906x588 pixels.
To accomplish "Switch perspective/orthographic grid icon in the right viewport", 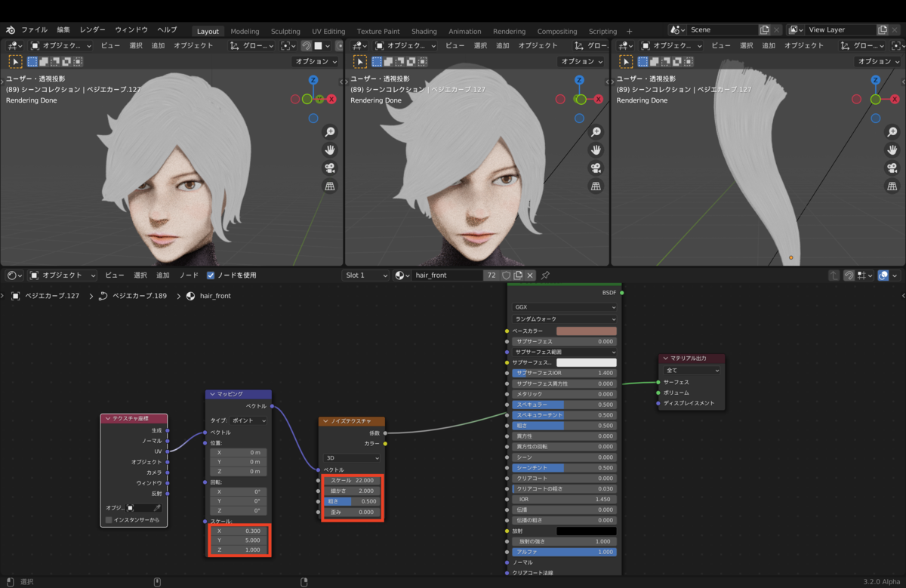I will [x=892, y=186].
